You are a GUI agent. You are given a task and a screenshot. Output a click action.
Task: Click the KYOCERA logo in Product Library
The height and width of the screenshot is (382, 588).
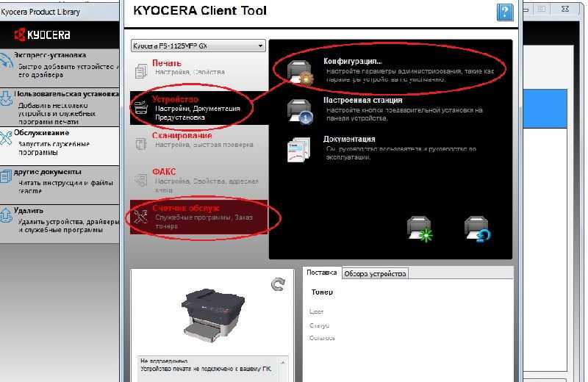click(42, 35)
